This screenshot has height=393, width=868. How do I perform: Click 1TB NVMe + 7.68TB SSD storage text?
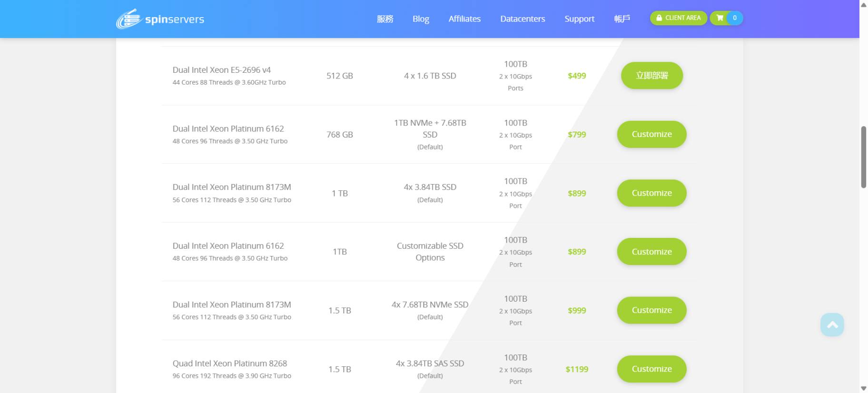coord(430,128)
